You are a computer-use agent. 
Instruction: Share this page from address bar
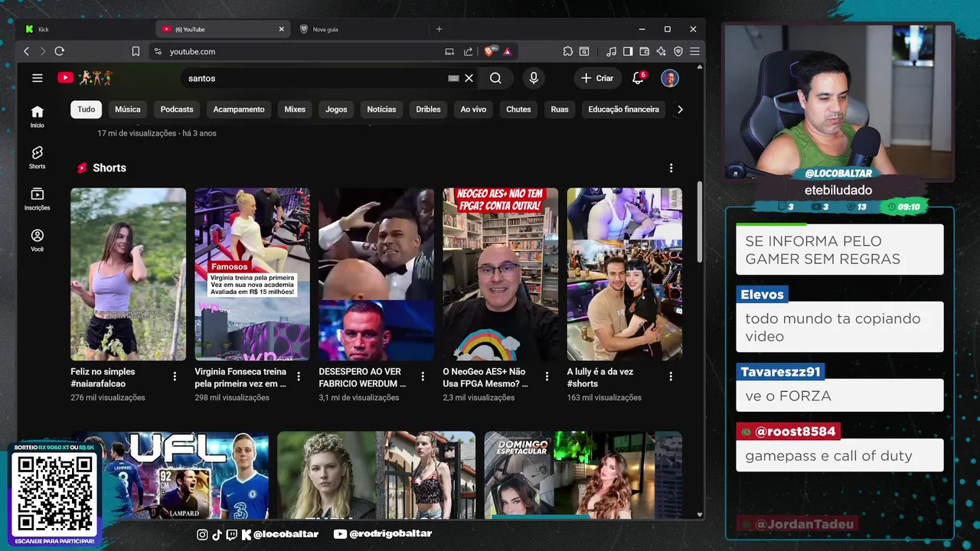click(468, 51)
